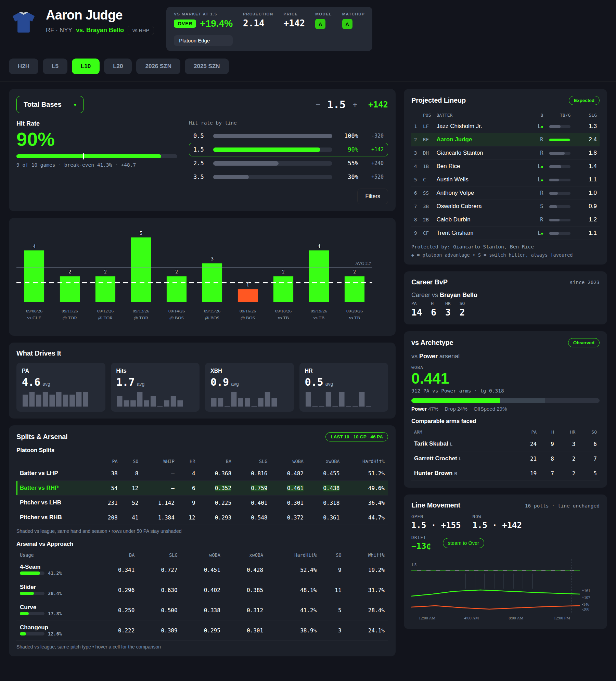
Task: Switch to the H2H tab
Action: coord(24,66)
